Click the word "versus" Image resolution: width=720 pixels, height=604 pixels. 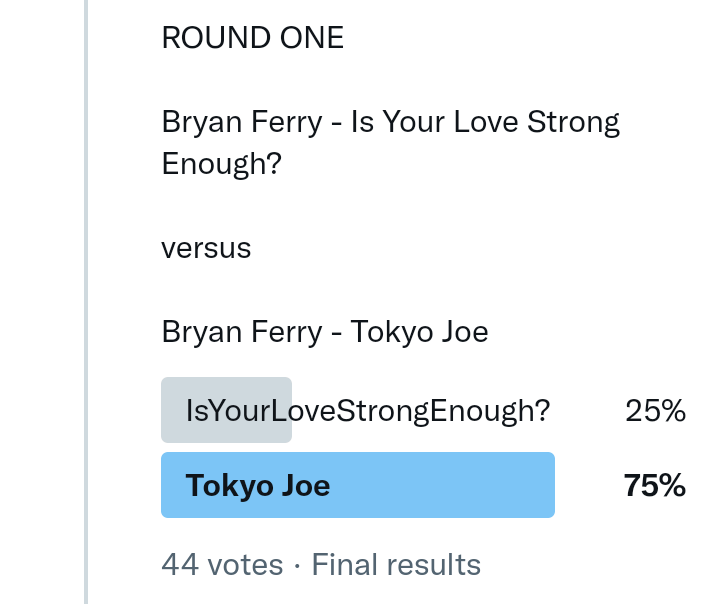[206, 247]
